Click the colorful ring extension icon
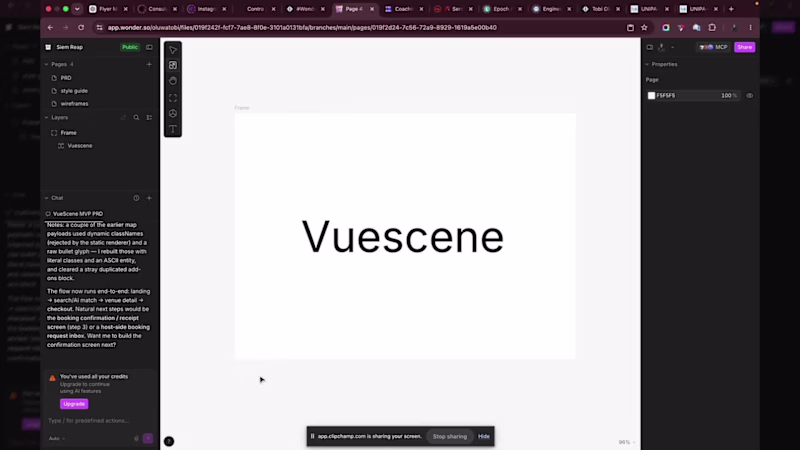800x450 pixels. 666,28
